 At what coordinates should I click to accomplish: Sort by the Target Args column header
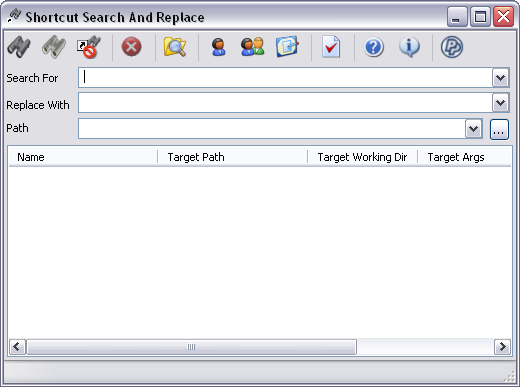tap(464, 157)
